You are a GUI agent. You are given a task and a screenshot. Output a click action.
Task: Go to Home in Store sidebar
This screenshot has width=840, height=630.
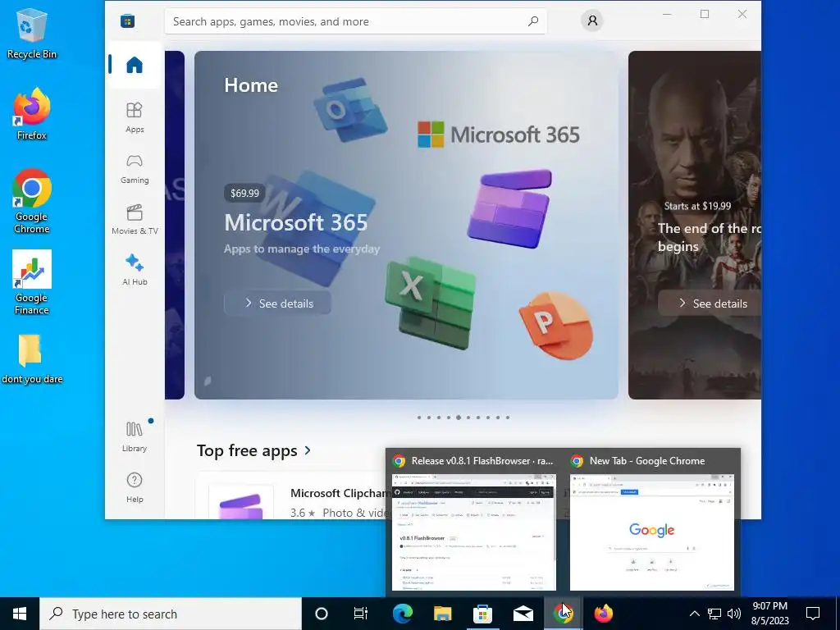click(135, 65)
